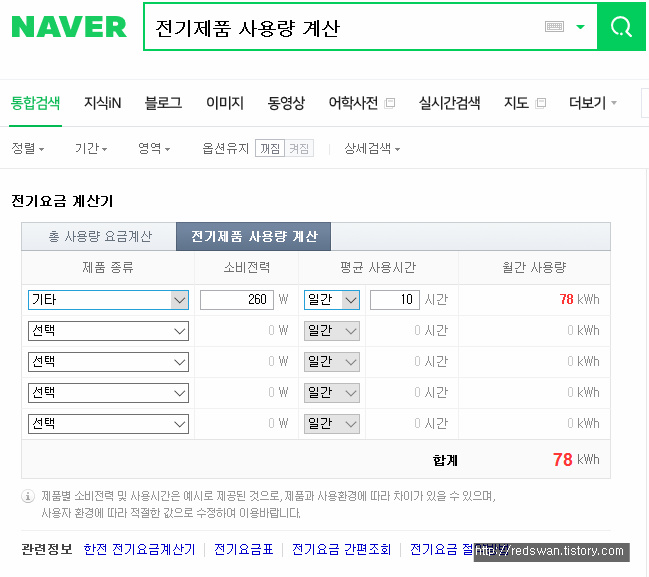This screenshot has height=577, width=649.
Task: Click the green search magnifier button
Action: pos(621,27)
